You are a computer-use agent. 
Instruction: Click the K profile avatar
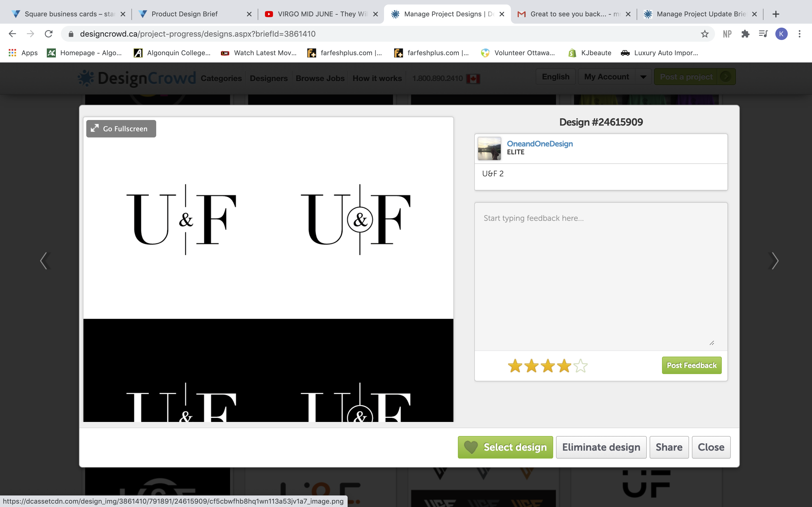[781, 34]
